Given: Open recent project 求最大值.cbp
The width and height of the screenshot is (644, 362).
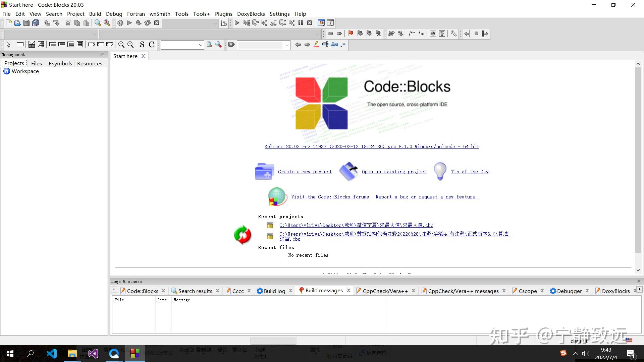Looking at the screenshot, I should [356, 225].
